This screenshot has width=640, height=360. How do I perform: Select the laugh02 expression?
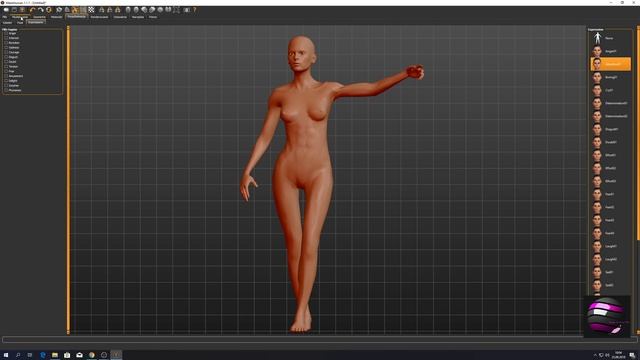(610, 259)
